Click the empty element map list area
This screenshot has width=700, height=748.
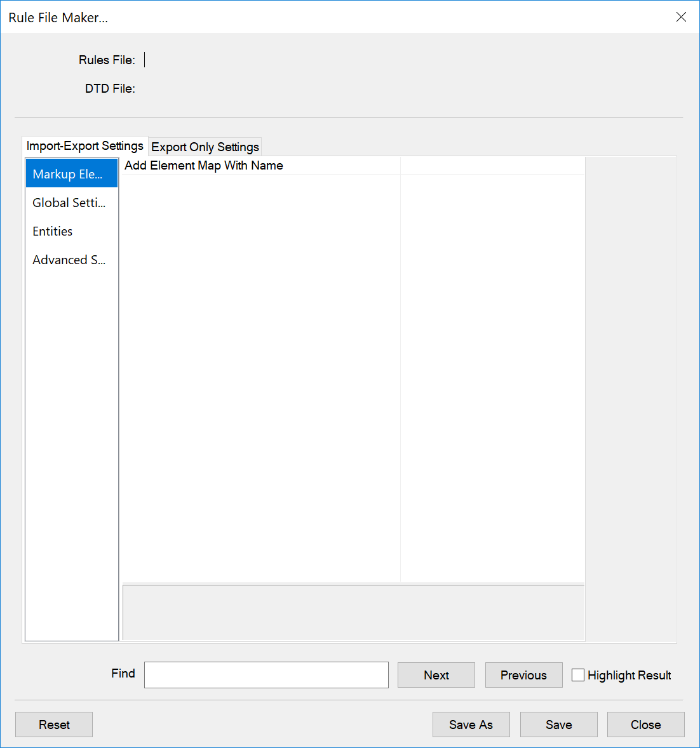[260, 368]
